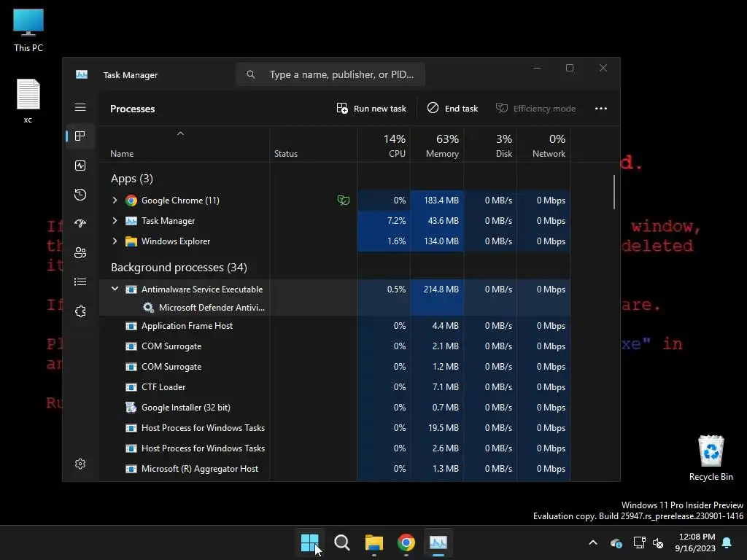Expand the Windows Explorer process row
This screenshot has width=747, height=560.
click(115, 241)
